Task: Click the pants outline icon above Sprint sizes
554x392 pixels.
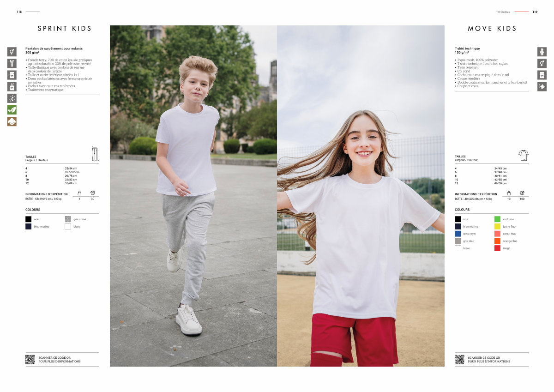Action: [94, 154]
